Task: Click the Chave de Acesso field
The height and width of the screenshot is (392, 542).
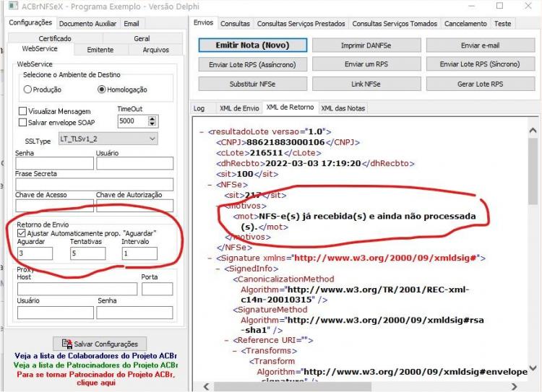Action: (54, 206)
